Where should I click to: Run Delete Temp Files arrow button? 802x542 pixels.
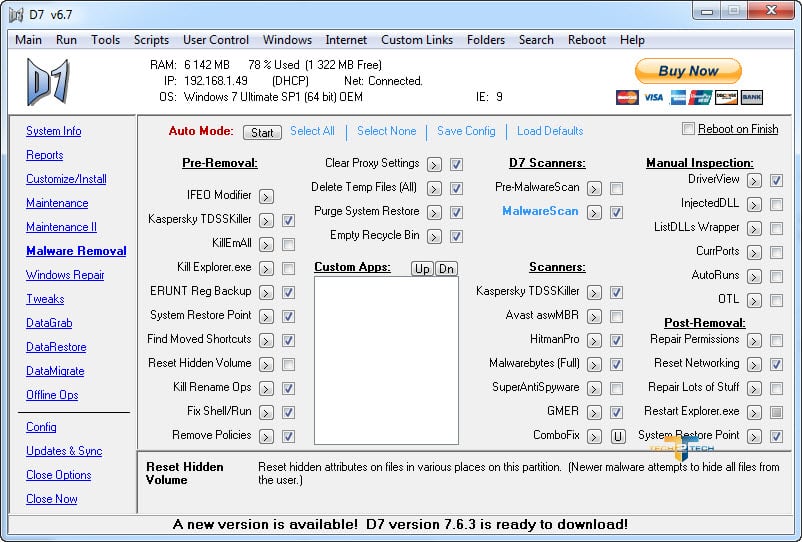point(434,189)
